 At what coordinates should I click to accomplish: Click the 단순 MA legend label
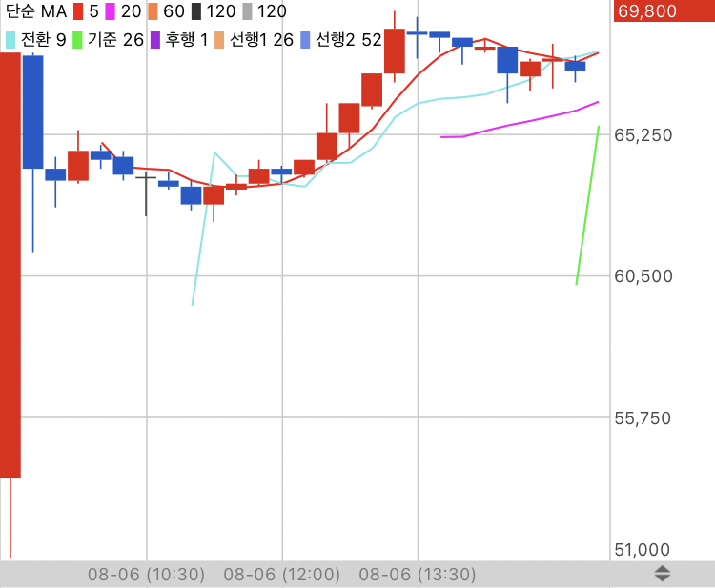point(36,11)
